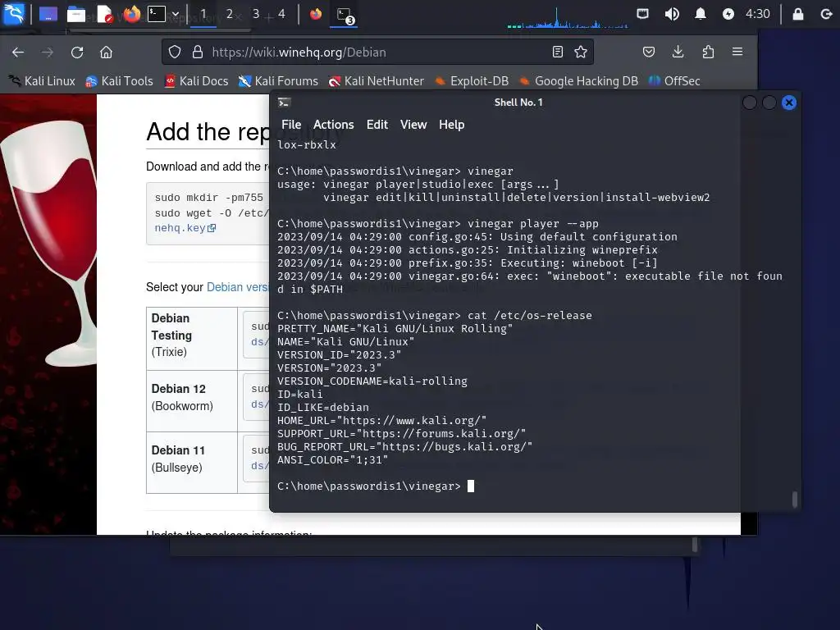The width and height of the screenshot is (840, 630).
Task: Open the Edit menu in Shell No. 1
Action: point(377,125)
